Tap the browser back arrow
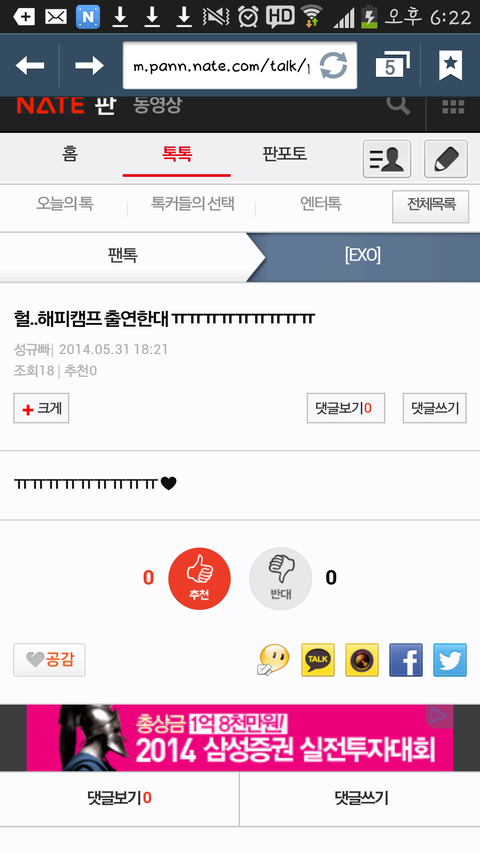480x853 pixels. pyautogui.click(x=30, y=66)
